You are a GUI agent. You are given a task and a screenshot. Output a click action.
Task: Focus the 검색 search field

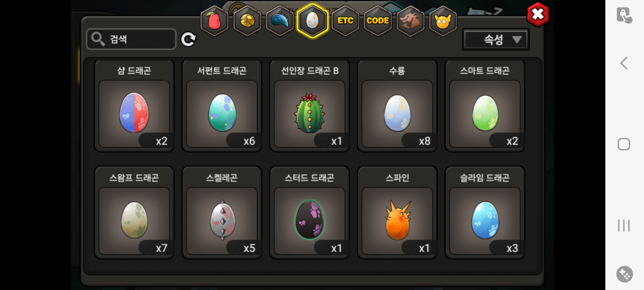[x=131, y=39]
